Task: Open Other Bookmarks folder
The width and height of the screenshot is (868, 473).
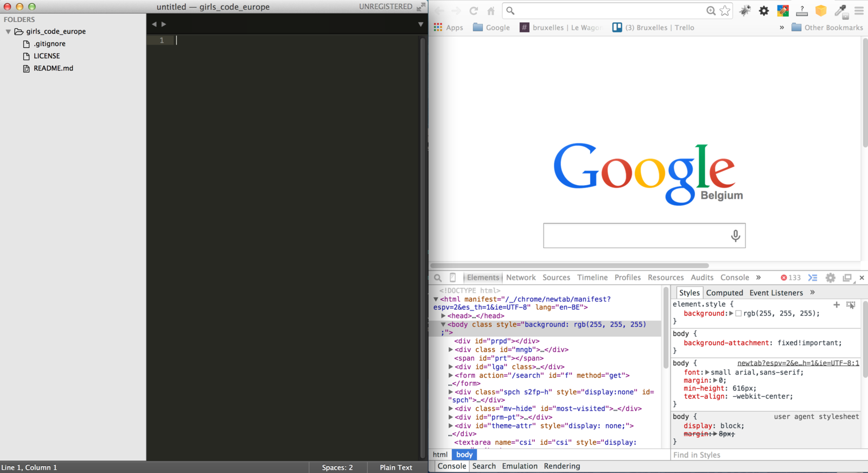Action: pos(827,27)
